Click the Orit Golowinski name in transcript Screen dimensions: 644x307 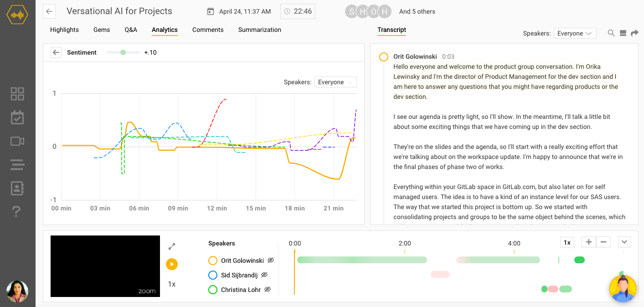415,56
